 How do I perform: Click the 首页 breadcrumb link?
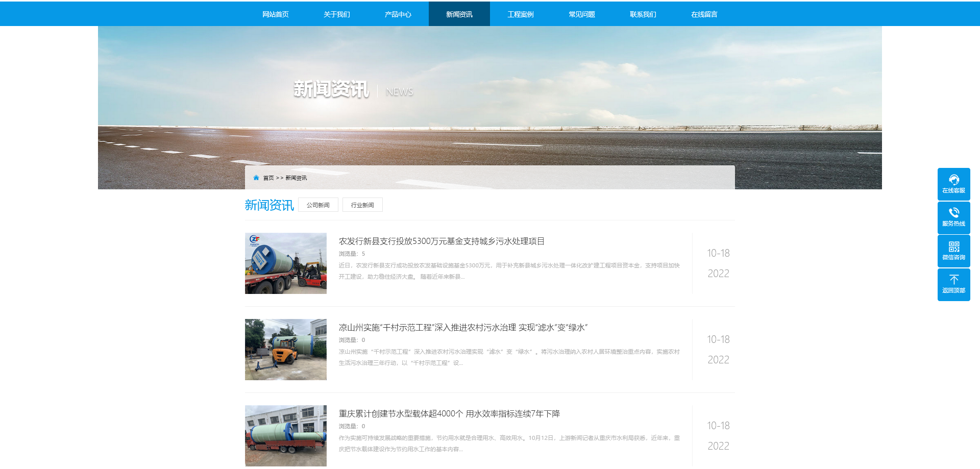[267, 178]
